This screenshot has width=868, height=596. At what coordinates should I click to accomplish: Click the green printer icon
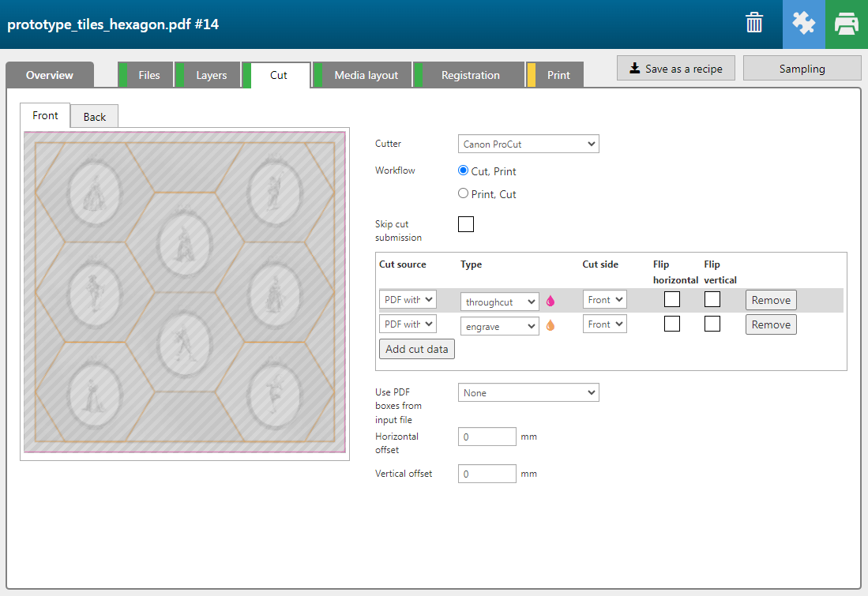(x=847, y=24)
